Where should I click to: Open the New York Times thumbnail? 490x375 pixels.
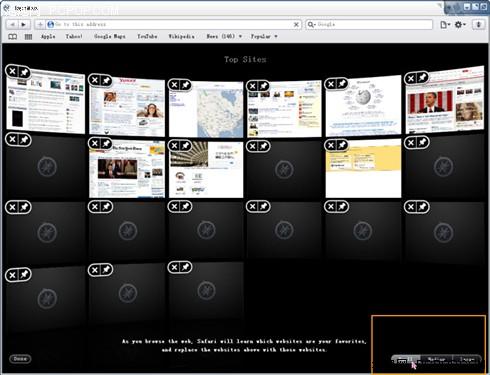[127, 169]
